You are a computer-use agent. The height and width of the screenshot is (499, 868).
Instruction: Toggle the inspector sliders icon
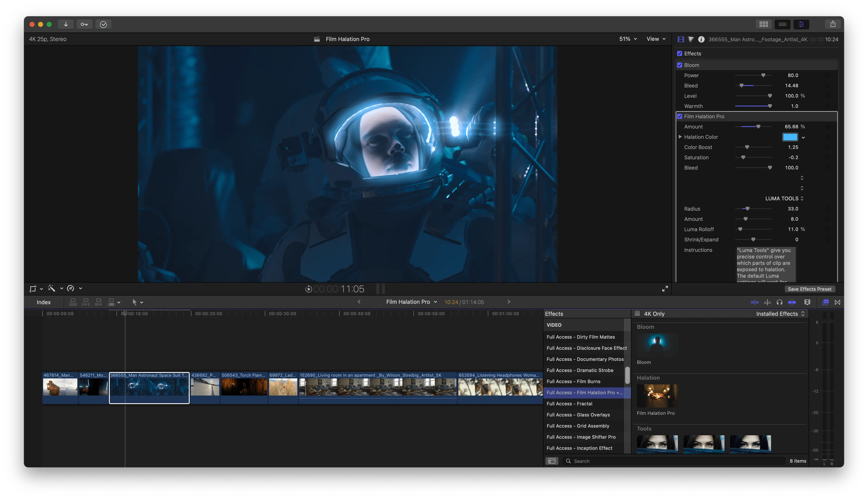[801, 24]
